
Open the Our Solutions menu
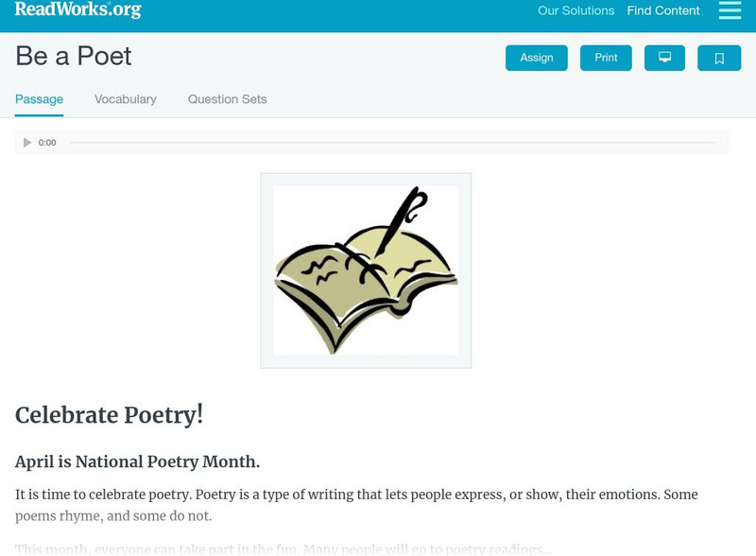[x=576, y=10]
